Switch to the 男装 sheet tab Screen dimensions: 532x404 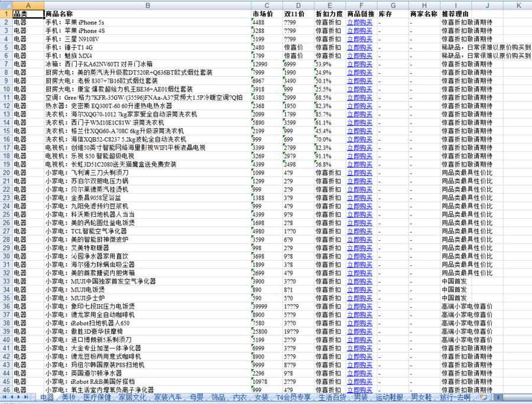[x=361, y=397]
